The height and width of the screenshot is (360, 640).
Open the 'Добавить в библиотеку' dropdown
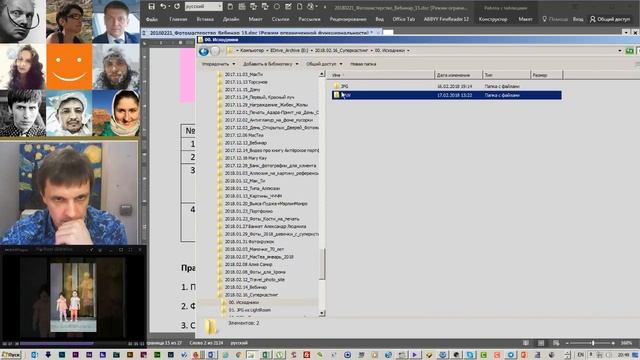point(271,64)
